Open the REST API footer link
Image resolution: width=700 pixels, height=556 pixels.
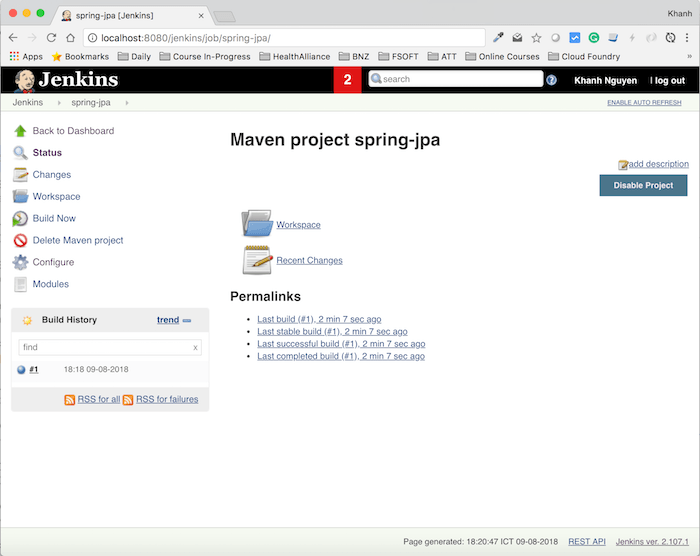click(x=587, y=542)
